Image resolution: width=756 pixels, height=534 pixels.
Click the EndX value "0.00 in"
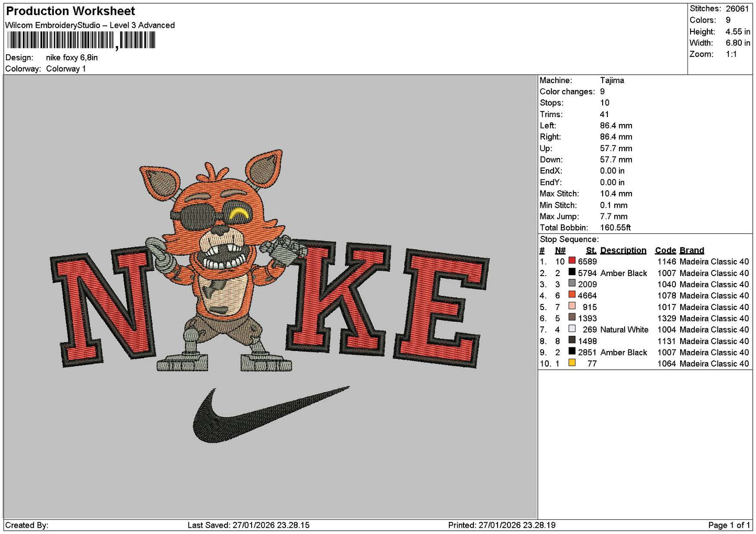[x=612, y=171]
